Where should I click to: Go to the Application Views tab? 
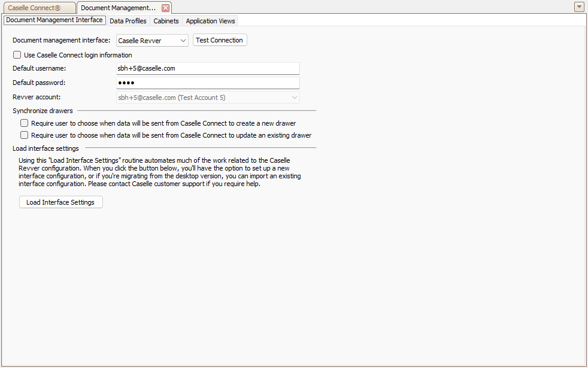click(x=210, y=21)
